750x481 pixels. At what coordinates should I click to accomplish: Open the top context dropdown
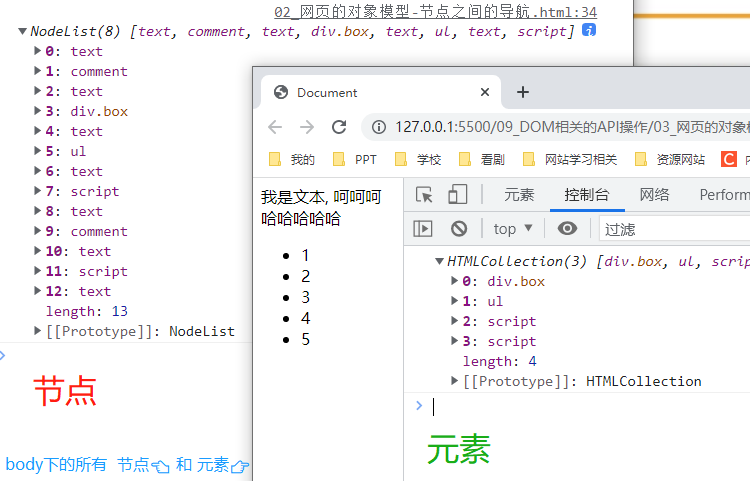click(513, 229)
